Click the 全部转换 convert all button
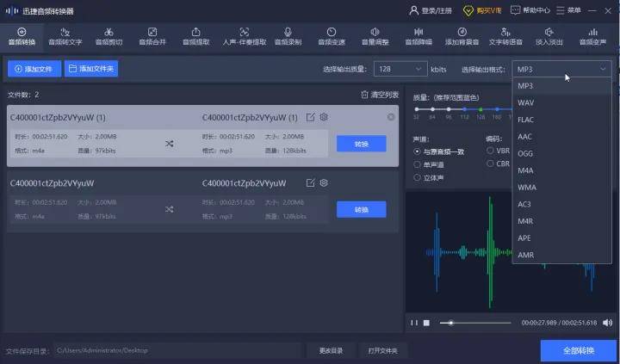 pos(579,350)
